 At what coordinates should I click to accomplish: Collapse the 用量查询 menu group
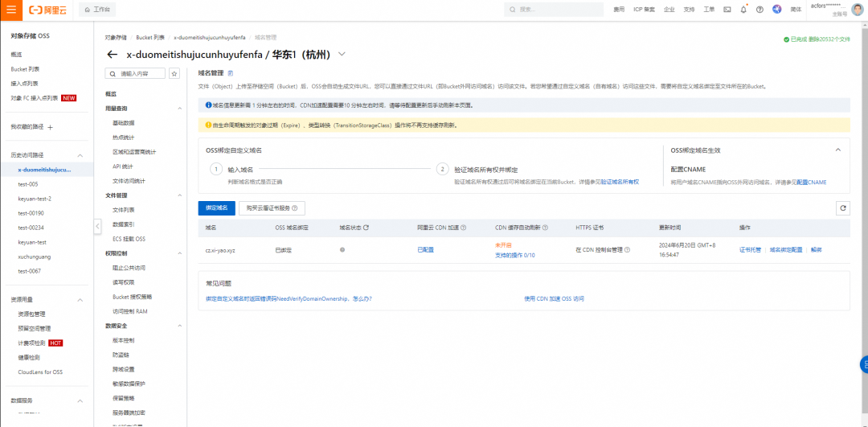(x=179, y=109)
